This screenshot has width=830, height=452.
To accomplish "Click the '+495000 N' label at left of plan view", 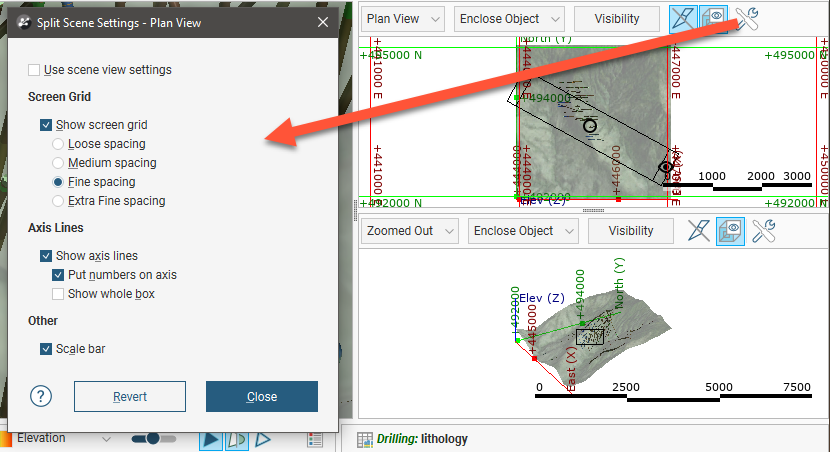I will click(x=391, y=55).
